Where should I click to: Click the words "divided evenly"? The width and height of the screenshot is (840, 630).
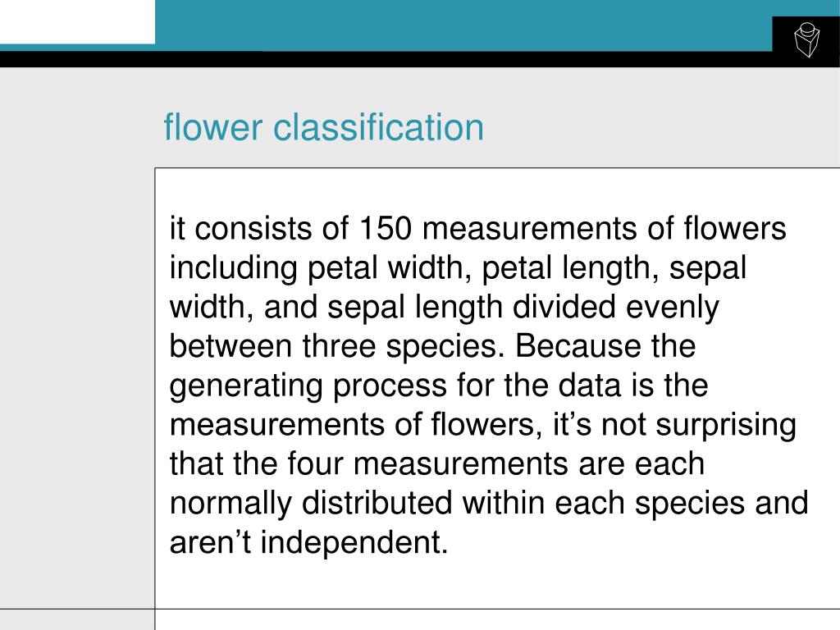coord(615,308)
